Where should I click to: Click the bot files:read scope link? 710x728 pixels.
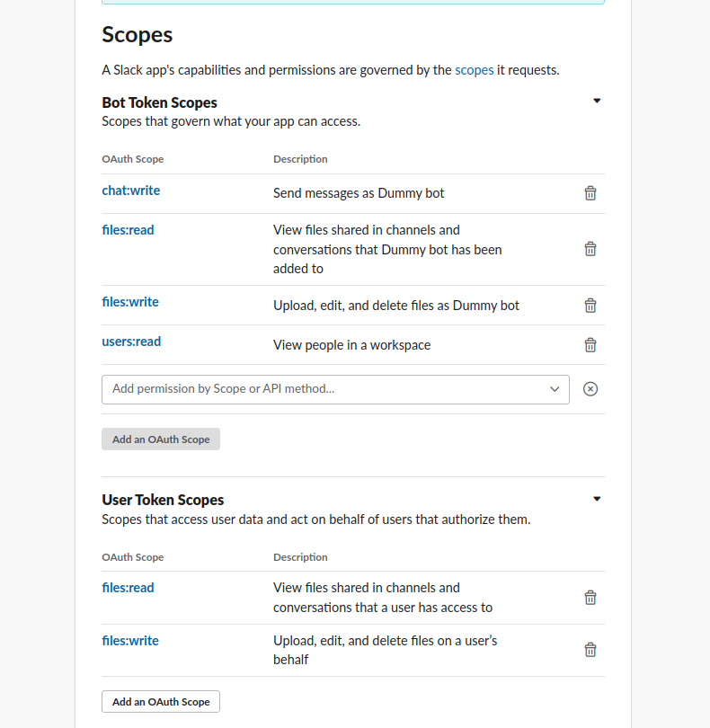point(128,230)
